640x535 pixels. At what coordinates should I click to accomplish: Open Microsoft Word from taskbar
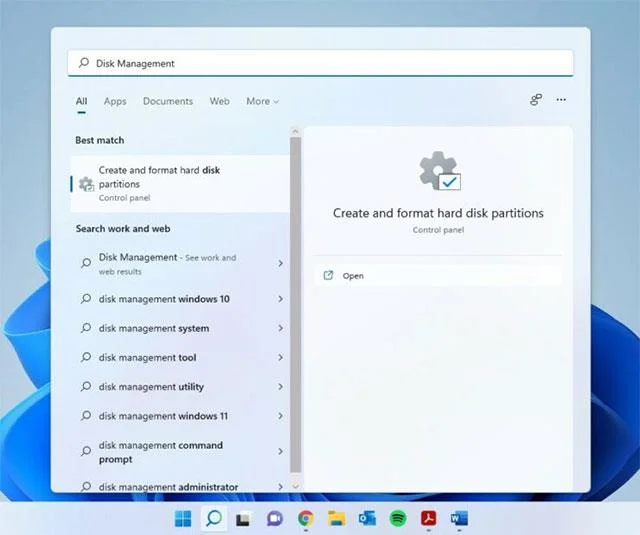(x=459, y=518)
